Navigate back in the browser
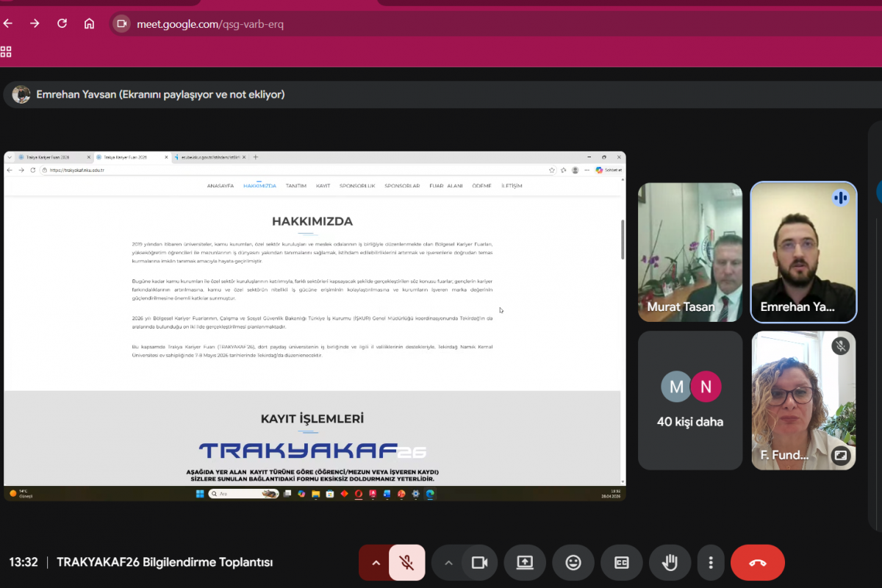Image resolution: width=882 pixels, height=588 pixels. (8, 24)
